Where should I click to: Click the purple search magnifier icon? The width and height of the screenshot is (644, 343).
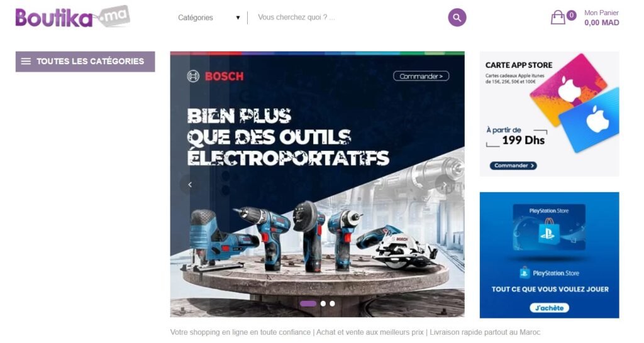pos(457,18)
